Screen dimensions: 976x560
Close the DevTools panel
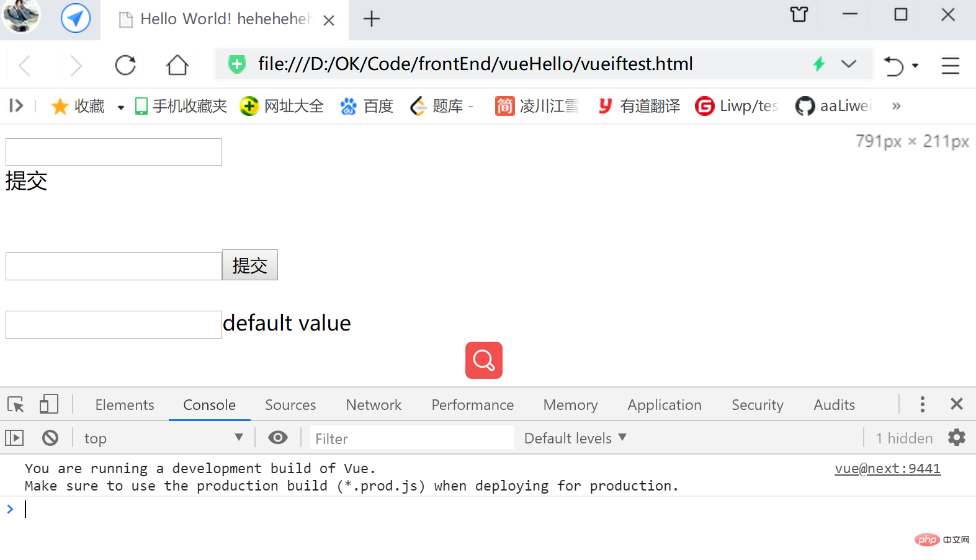pos(957,404)
